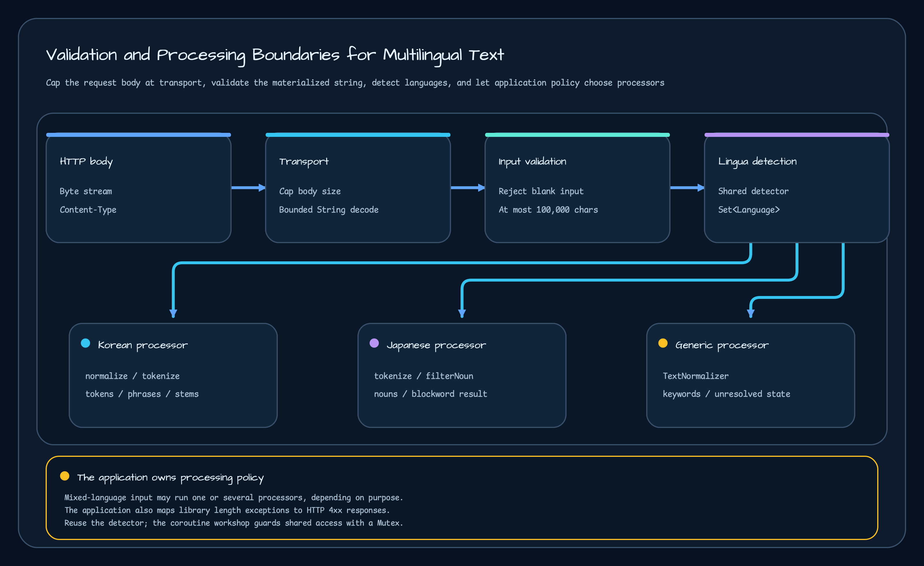Select the 'Japanese processor' heading

(436, 345)
